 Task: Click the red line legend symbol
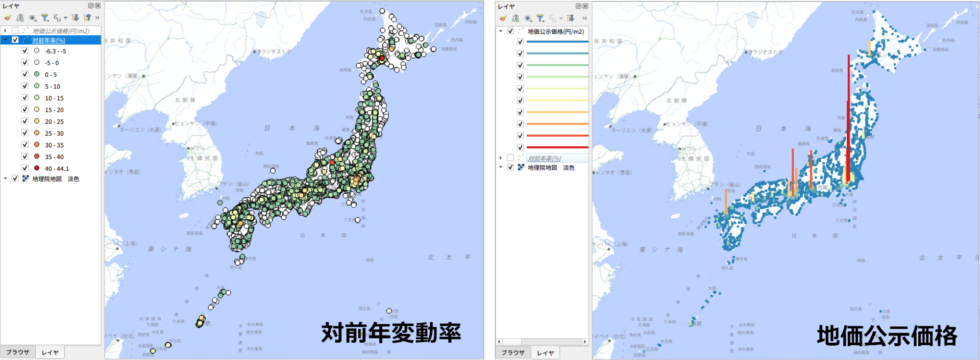(x=557, y=147)
